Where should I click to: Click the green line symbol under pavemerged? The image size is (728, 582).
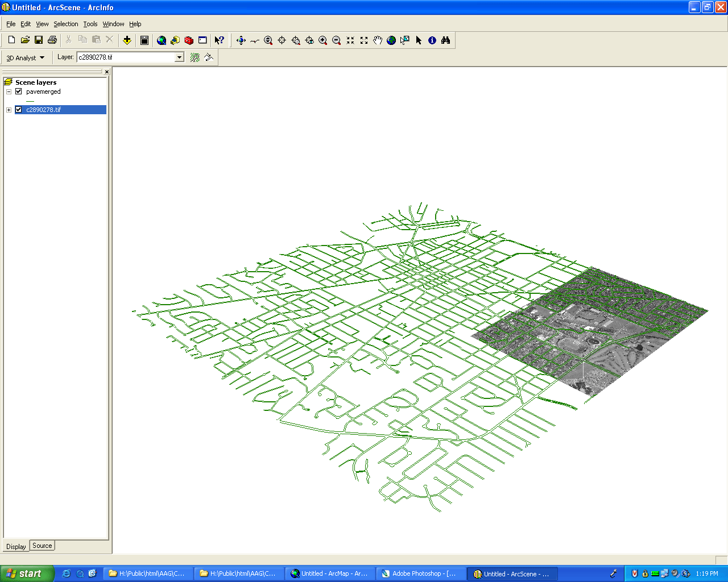point(30,101)
